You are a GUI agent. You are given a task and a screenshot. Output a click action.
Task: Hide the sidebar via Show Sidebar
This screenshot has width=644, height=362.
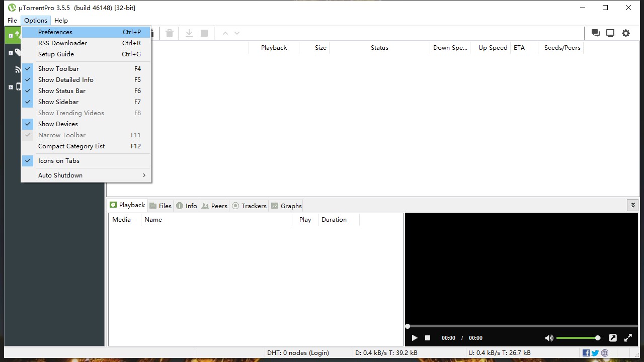click(86, 102)
